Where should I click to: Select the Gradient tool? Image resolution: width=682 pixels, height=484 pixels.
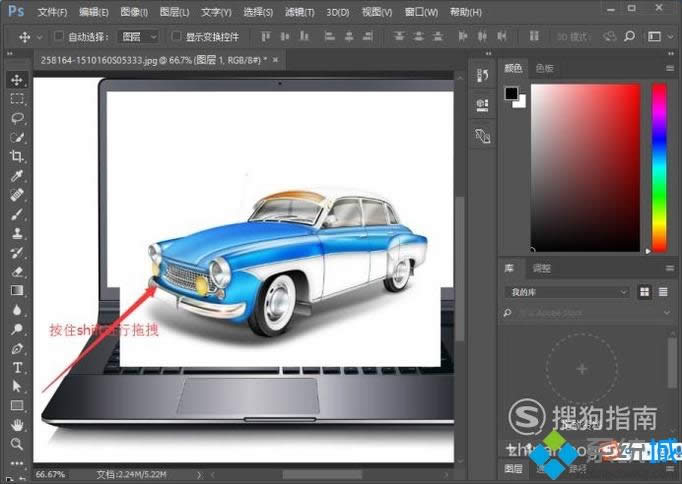tap(17, 290)
